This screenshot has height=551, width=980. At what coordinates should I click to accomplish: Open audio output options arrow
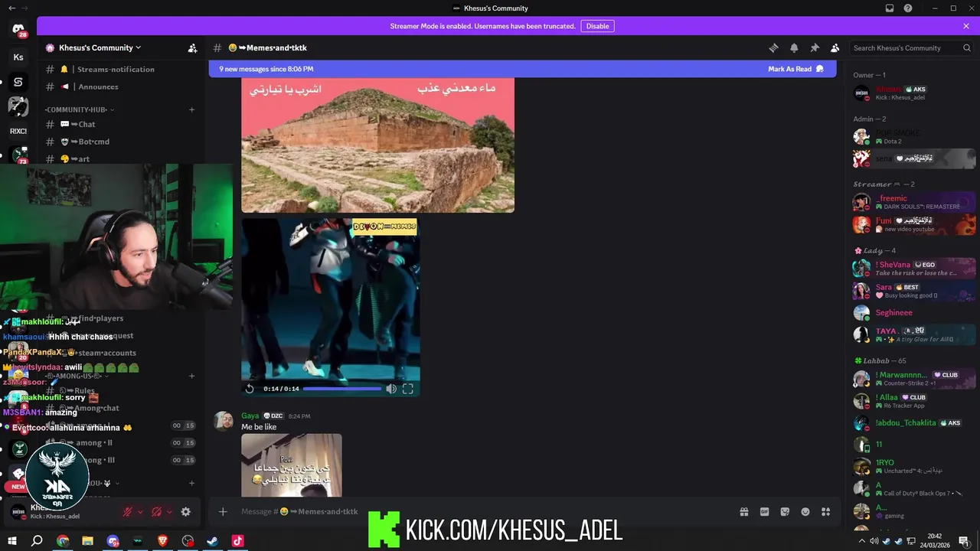[169, 512]
